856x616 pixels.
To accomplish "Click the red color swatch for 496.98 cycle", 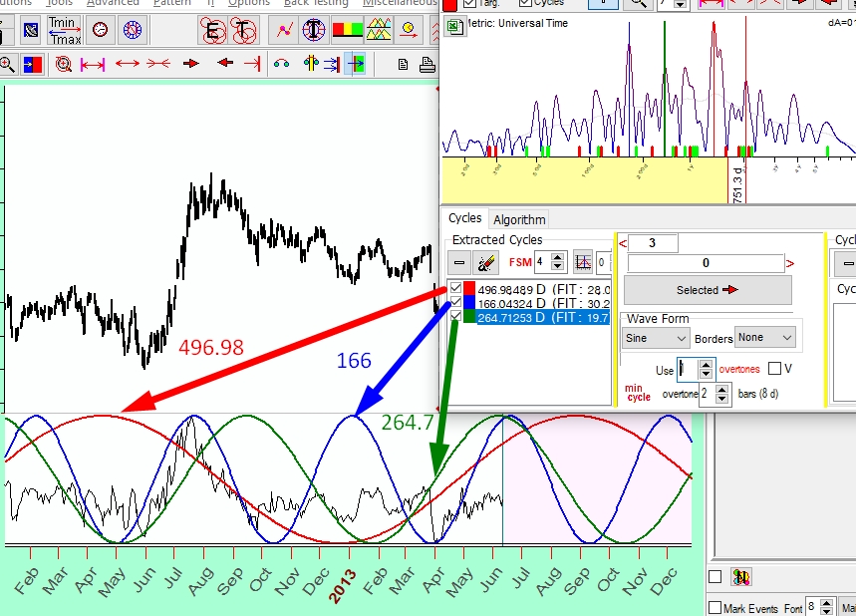I will (469, 289).
